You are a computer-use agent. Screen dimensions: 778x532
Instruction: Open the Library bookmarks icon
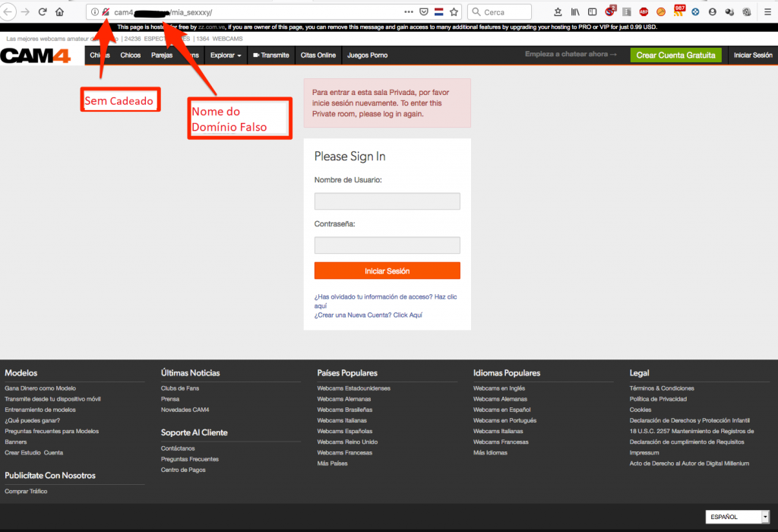point(576,12)
